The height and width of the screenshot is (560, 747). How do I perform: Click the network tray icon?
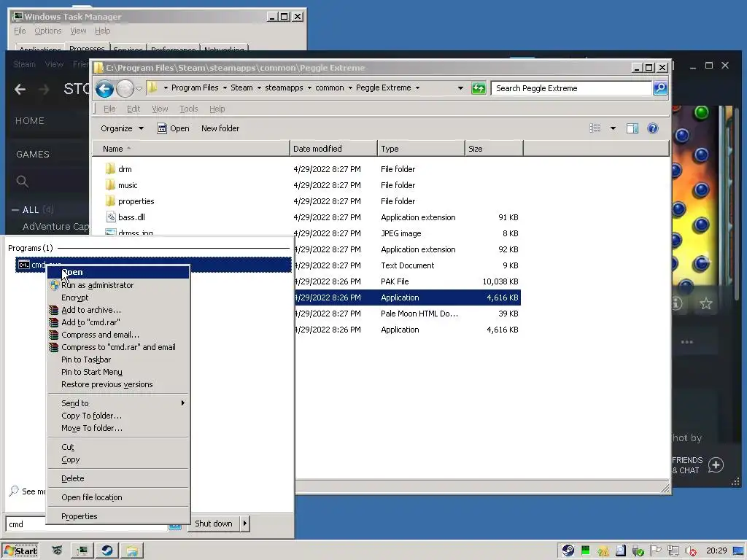click(673, 551)
